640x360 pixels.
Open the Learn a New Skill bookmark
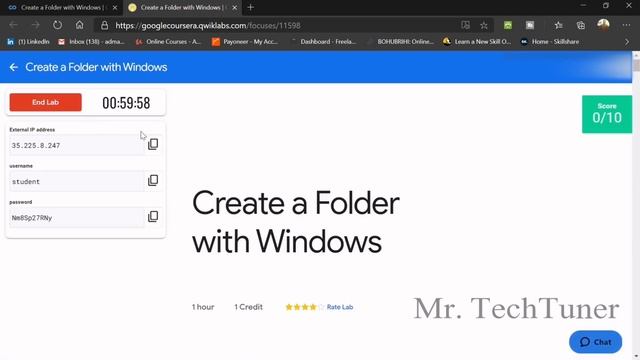coord(477,42)
